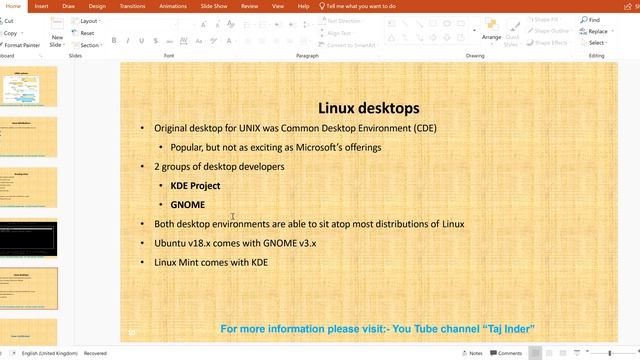Open Clipboard group dialog launcher
The image size is (640, 360).
[x=40, y=56]
